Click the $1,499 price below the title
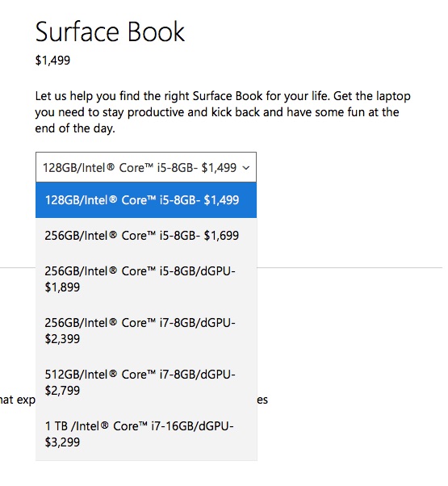Screen dimensions: 448x486 pos(52,61)
